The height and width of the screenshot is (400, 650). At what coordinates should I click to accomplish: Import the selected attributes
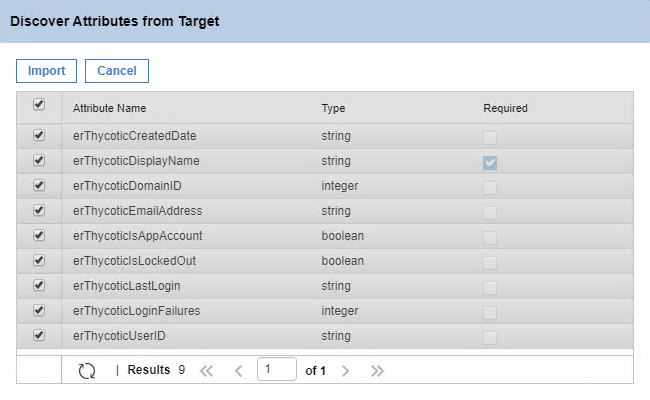pos(46,71)
